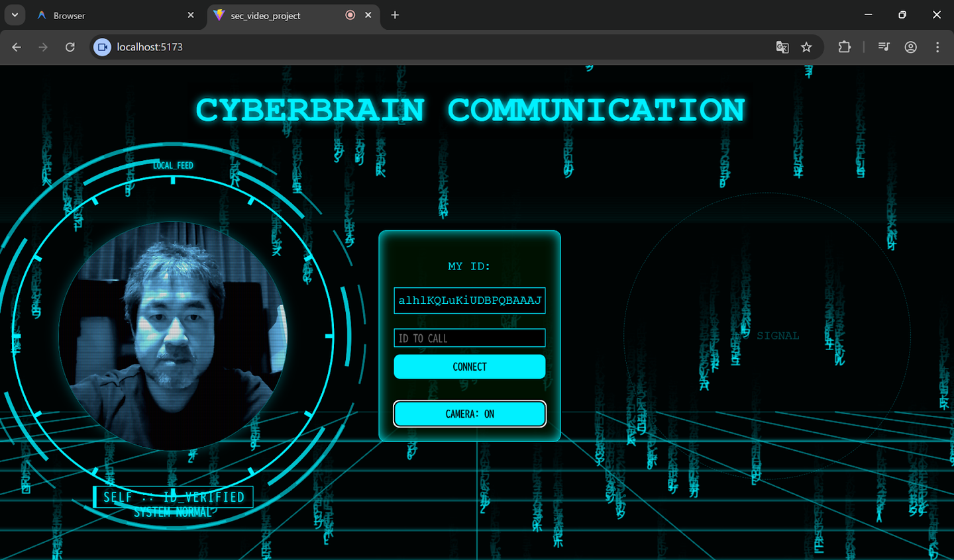Viewport: 954px width, 560px height.
Task: Click the CYBERBRAIN COMMUNICATION heading
Action: click(x=470, y=110)
